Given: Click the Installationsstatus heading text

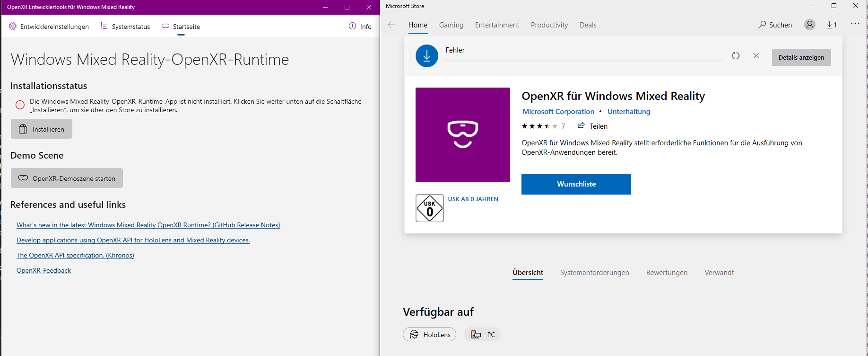Looking at the screenshot, I should pyautogui.click(x=49, y=86).
